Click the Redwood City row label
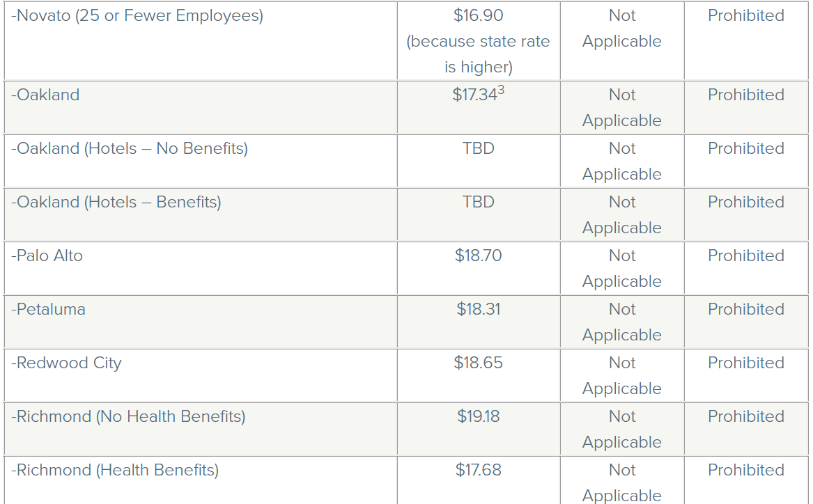The image size is (813, 504). [66, 363]
